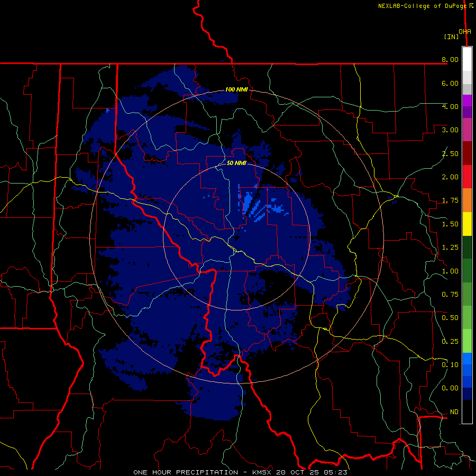476x476 pixels.
Task: Click the 1.25 legend value
Action: click(450, 248)
